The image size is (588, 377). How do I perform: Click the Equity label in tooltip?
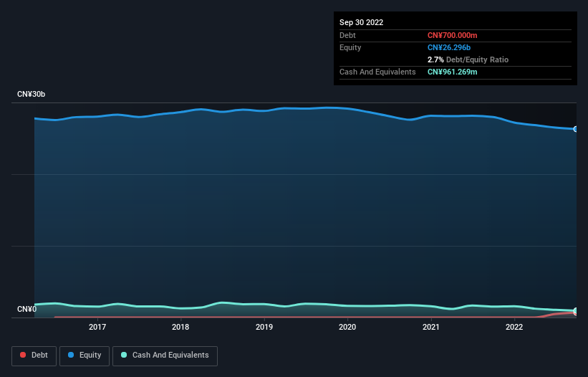click(x=350, y=47)
